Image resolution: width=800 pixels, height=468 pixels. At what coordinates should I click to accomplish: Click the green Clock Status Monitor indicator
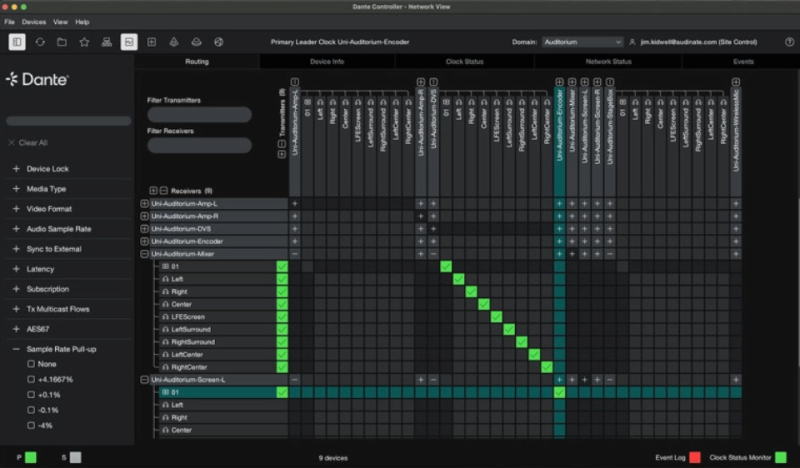[x=779, y=457]
